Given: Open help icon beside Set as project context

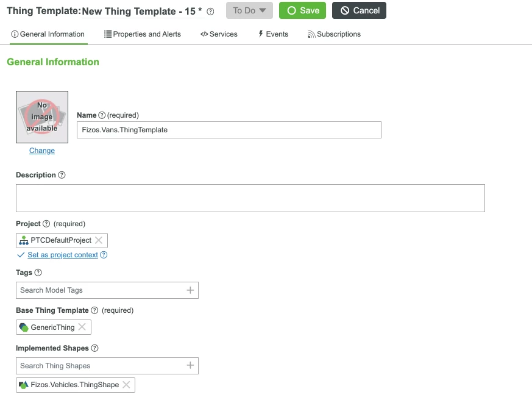Looking at the screenshot, I should coord(104,255).
